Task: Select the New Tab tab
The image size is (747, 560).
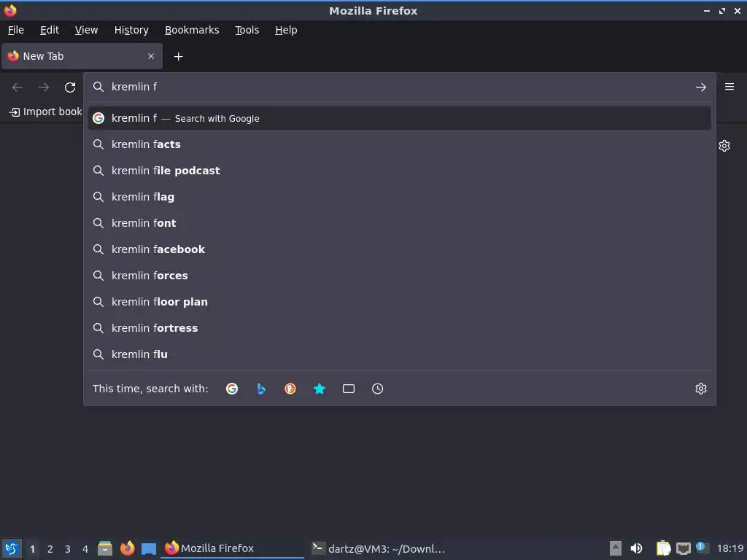Action: tap(82, 56)
